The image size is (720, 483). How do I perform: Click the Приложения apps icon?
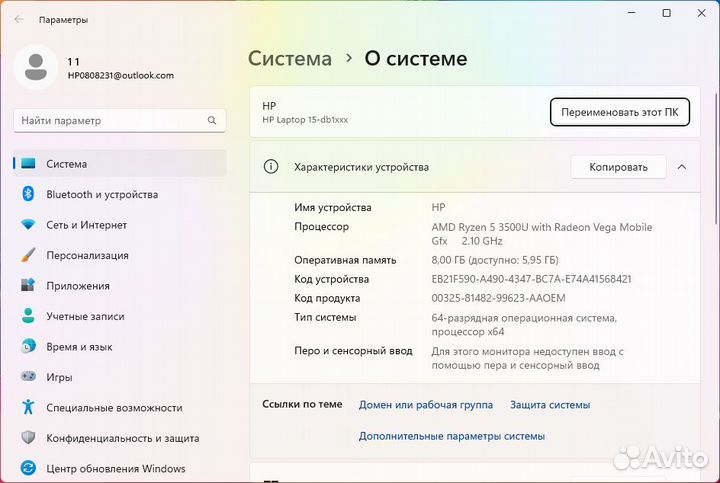28,285
